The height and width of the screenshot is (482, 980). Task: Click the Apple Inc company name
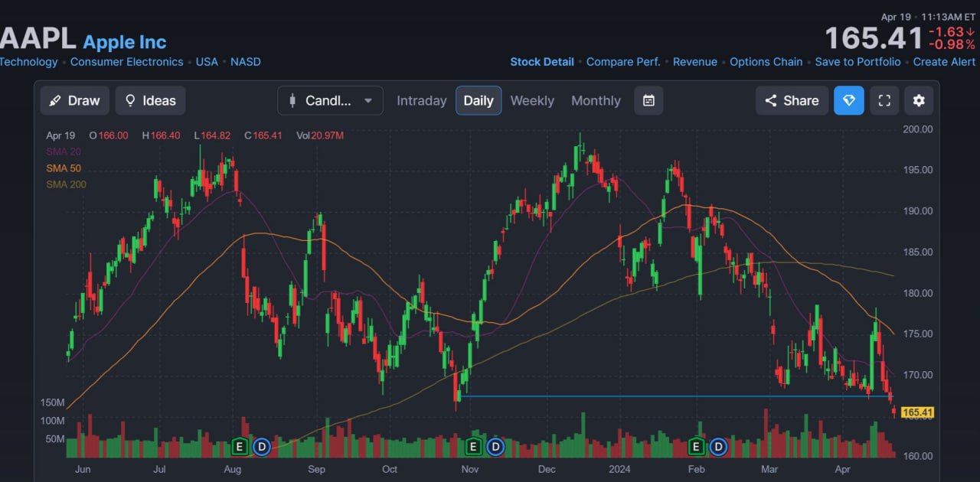(125, 42)
